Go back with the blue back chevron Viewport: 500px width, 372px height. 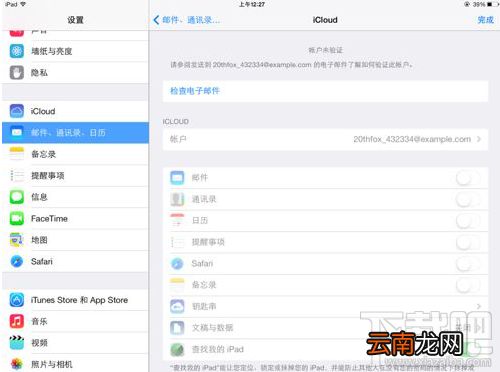[x=156, y=20]
